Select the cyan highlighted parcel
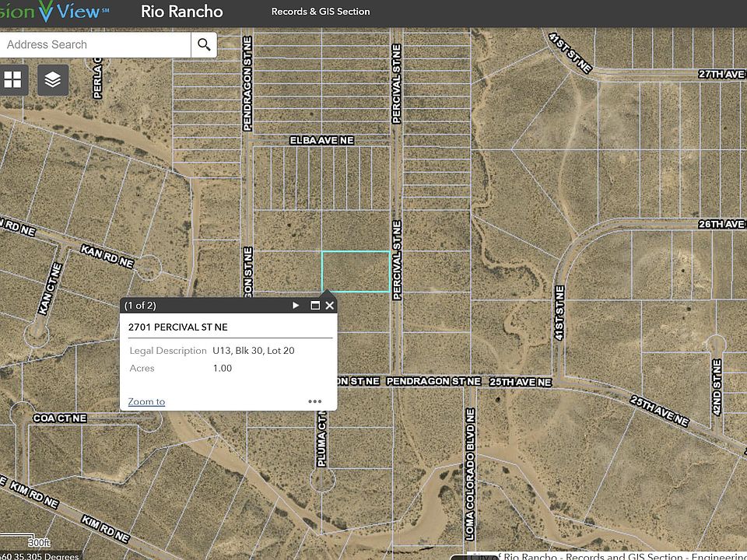The width and height of the screenshot is (747, 560). [x=356, y=271]
